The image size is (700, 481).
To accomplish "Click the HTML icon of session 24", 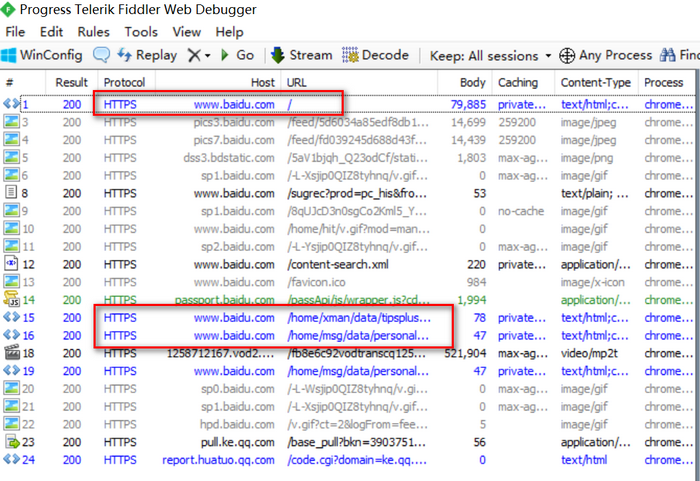I will (x=12, y=460).
